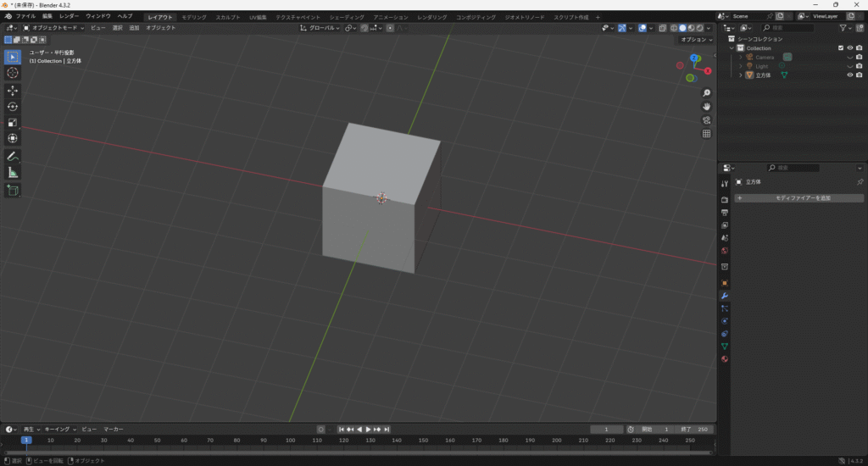Viewport: 868px width, 466px height.
Task: Open the ファイル menu
Action: point(25,17)
